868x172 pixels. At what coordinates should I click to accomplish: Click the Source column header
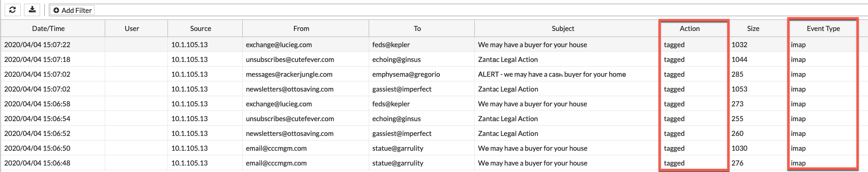(x=201, y=29)
